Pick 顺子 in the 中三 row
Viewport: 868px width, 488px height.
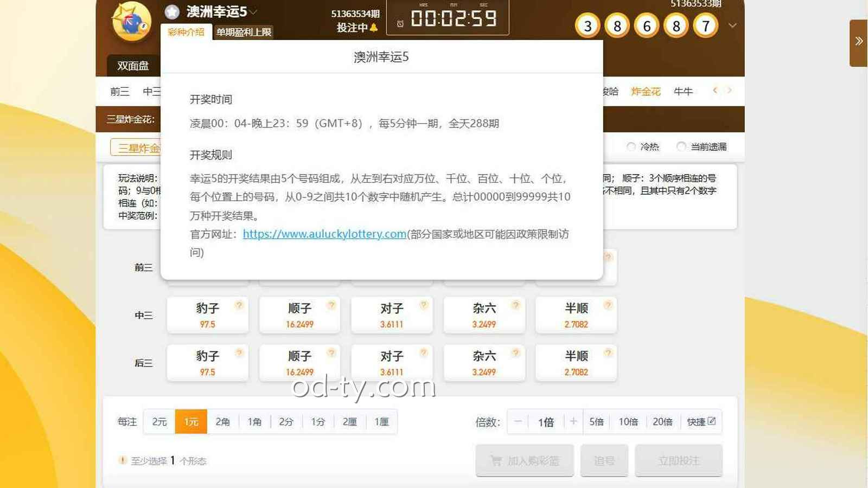[x=300, y=315]
